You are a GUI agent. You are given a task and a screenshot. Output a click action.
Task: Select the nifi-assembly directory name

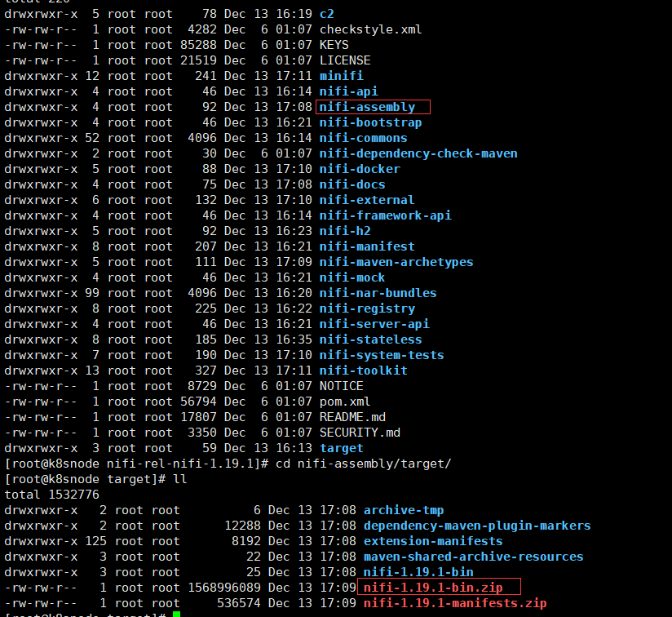click(367, 107)
